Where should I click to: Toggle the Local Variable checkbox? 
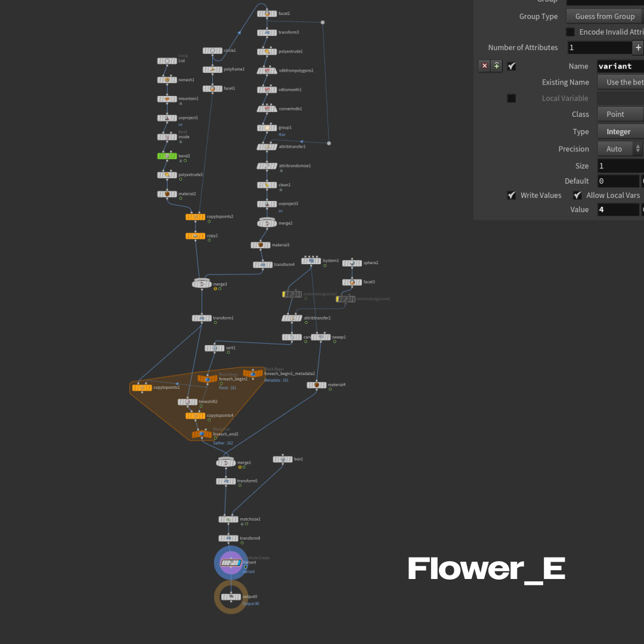pyautogui.click(x=512, y=98)
